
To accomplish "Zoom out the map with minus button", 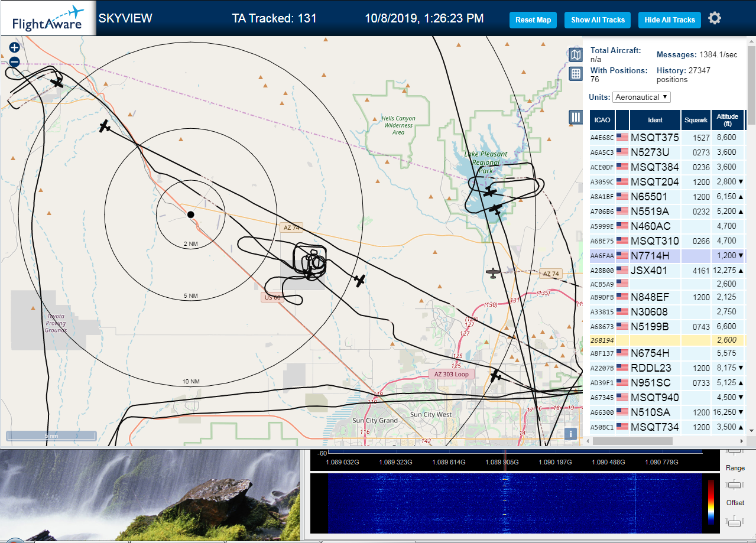I will [15, 61].
